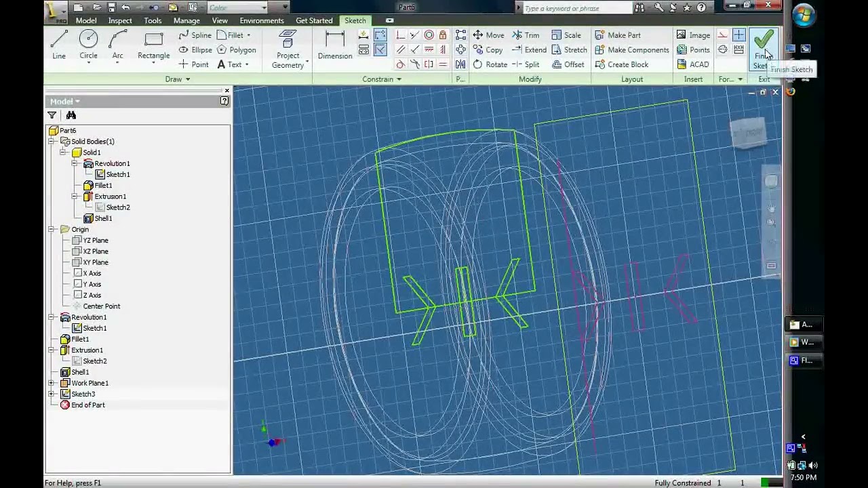
Task: Apply the Mirror pattern tool
Action: click(460, 64)
